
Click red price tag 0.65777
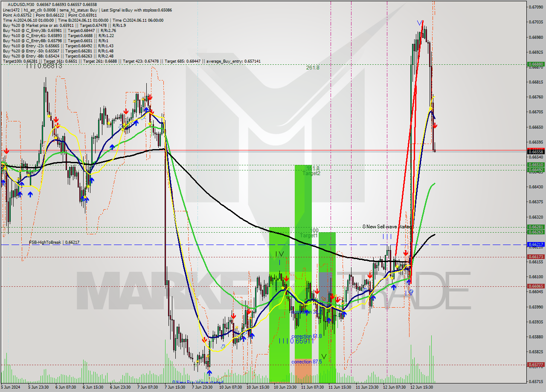535,365
